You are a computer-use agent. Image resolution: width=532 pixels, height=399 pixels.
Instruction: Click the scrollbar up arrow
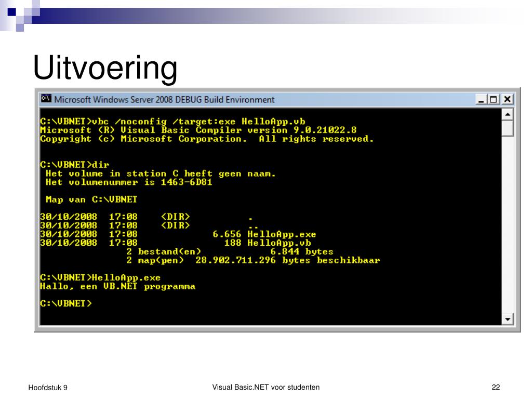[508, 114]
